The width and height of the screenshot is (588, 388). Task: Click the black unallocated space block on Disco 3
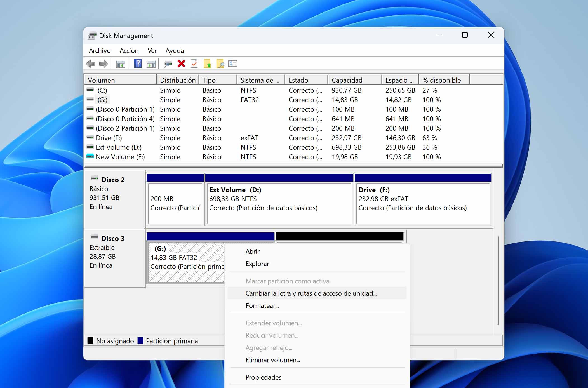point(340,237)
